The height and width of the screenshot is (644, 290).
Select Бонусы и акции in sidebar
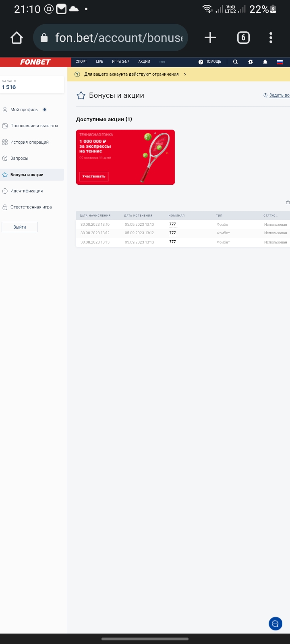point(32,175)
